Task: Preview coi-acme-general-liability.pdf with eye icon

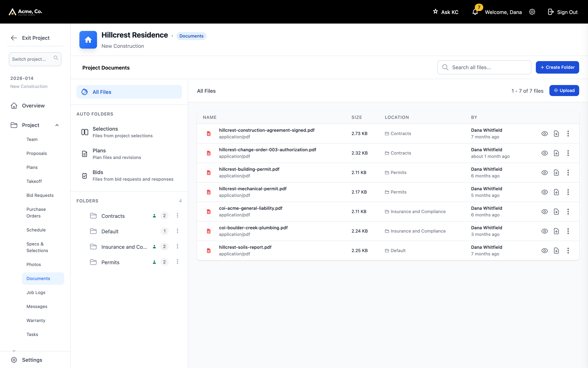Action: (544, 211)
